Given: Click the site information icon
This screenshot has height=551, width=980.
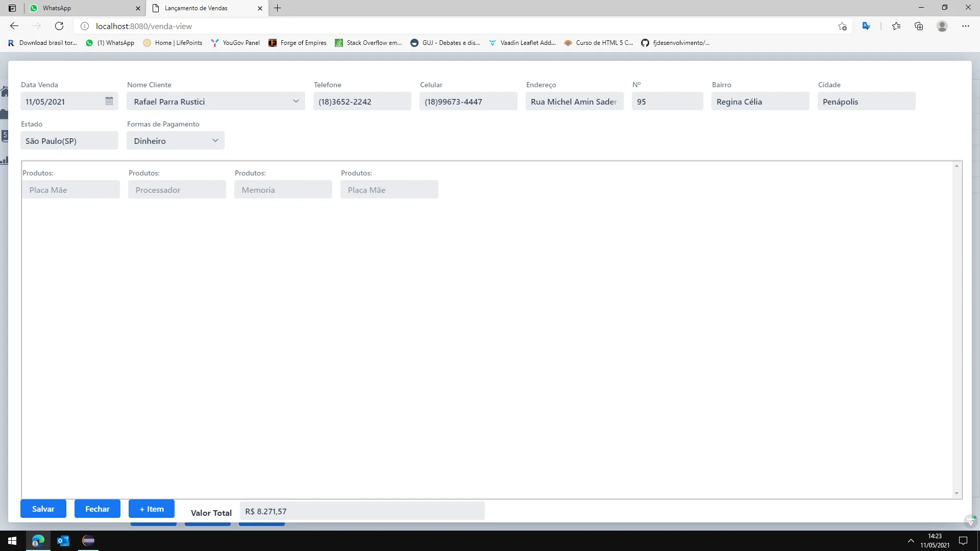Looking at the screenshot, I should coord(85,26).
